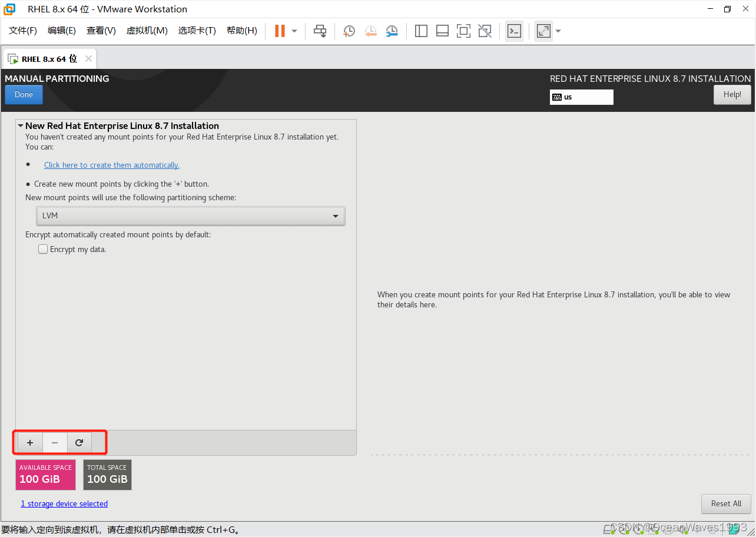756x537 pixels.
Task: Click the Unity mode icon
Action: [x=485, y=31]
